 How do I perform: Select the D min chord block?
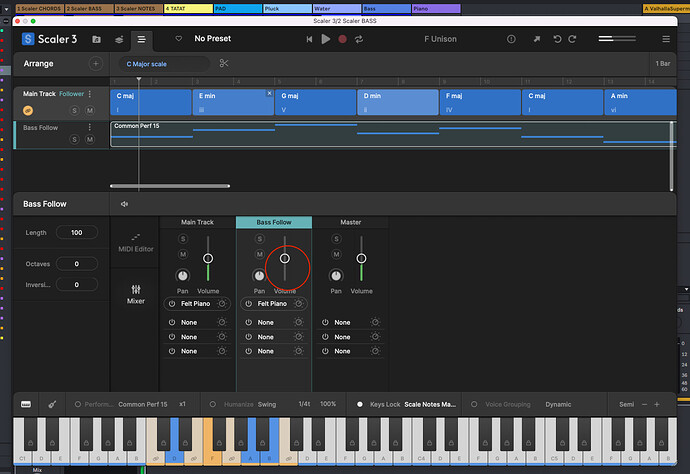click(398, 102)
